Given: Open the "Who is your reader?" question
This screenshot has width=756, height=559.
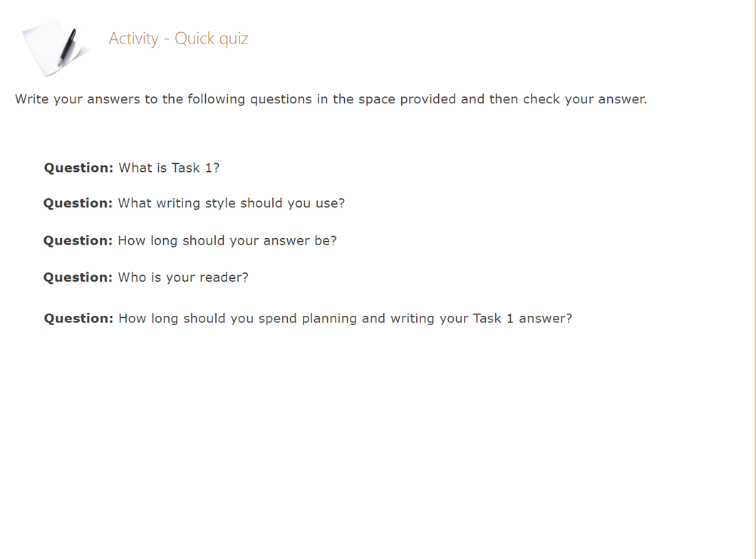Looking at the screenshot, I should [x=183, y=277].
